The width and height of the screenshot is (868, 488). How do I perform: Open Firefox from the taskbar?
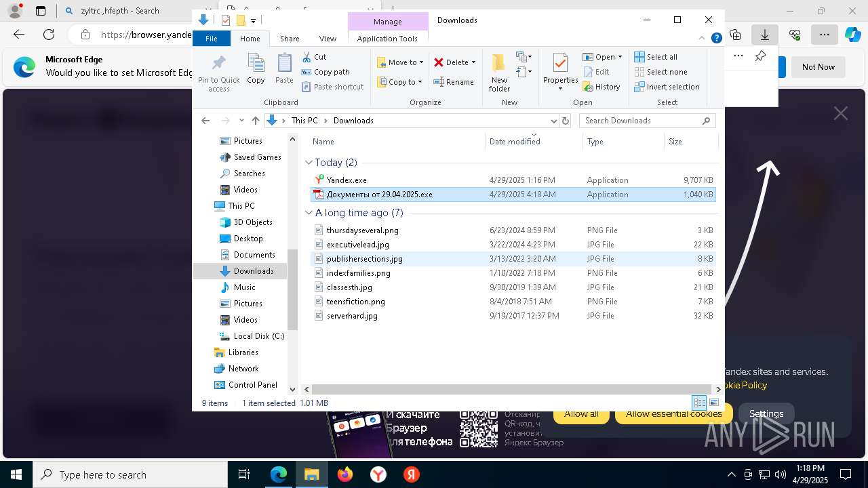point(345,474)
